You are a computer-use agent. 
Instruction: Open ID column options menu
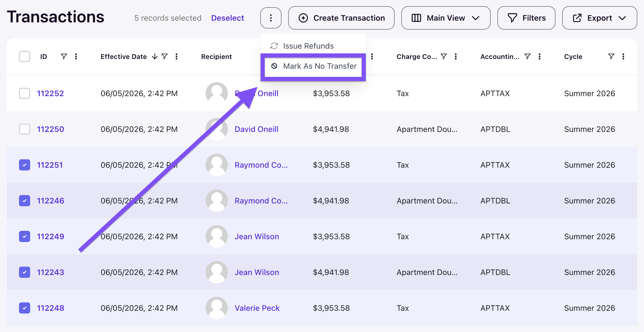pyautogui.click(x=76, y=56)
